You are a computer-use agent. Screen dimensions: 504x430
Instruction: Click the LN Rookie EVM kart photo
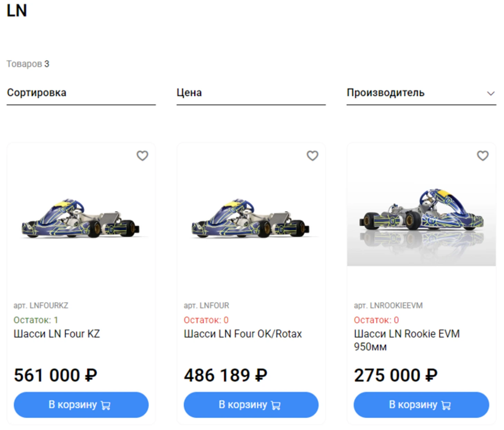point(421,211)
